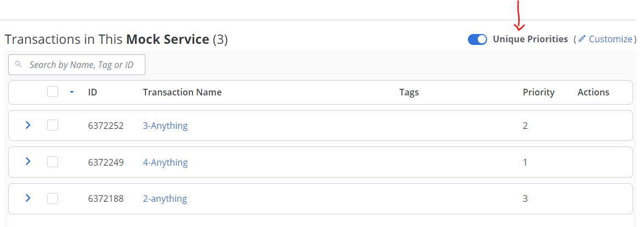Focus the Search by Name, Tag or ID field
This screenshot has width=644, height=227.
(77, 65)
